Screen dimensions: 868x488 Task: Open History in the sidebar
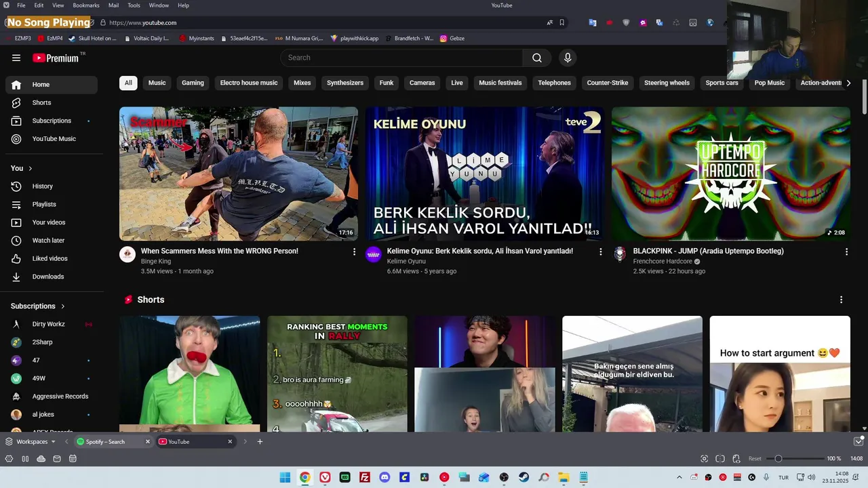[52, 186]
